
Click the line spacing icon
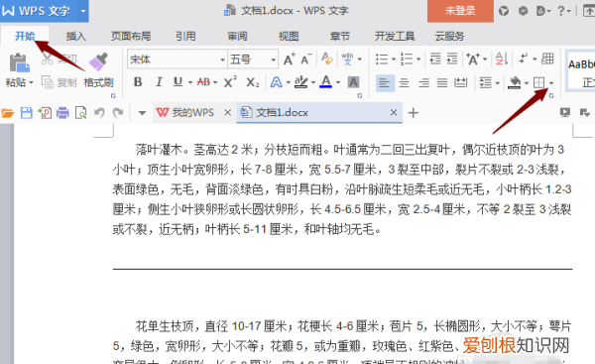click(485, 82)
